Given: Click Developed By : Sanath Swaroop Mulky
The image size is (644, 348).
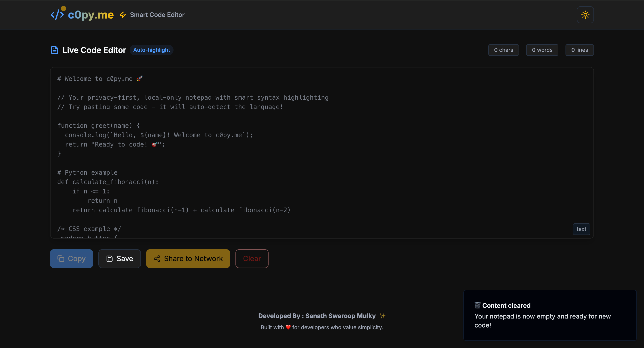Looking at the screenshot, I should pos(317,316).
